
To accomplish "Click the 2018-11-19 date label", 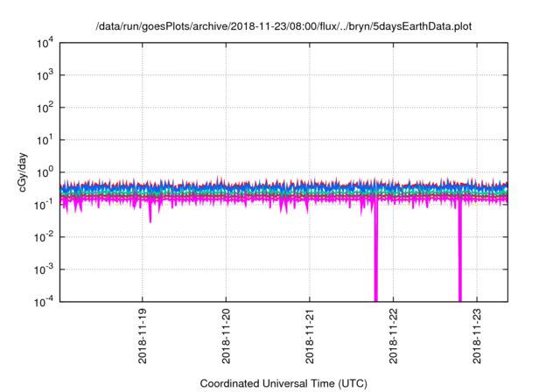I will tap(143, 336).
